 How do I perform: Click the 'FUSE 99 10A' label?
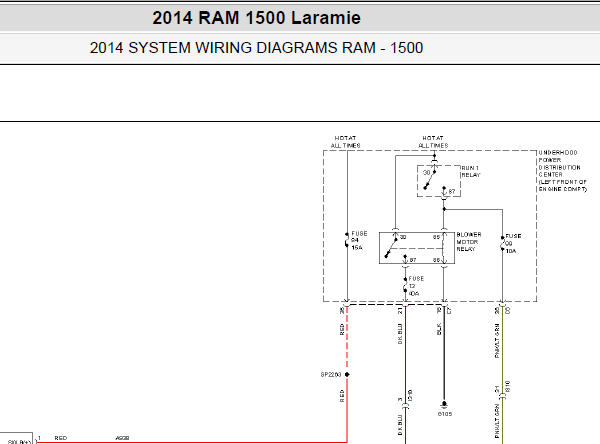513,243
